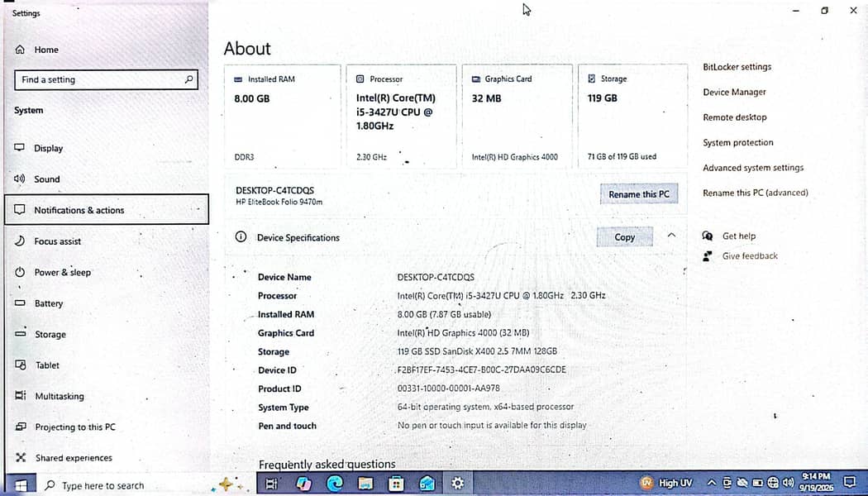
Task: Open the System protection link
Action: coord(738,143)
